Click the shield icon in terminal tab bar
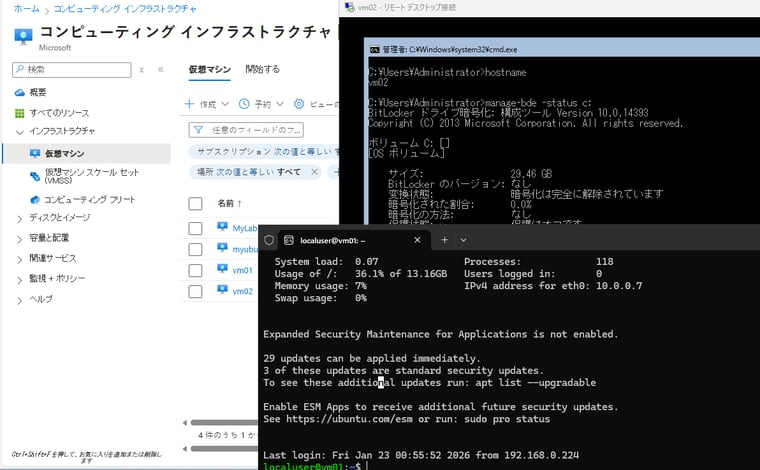This screenshot has width=760, height=470. coord(269,240)
